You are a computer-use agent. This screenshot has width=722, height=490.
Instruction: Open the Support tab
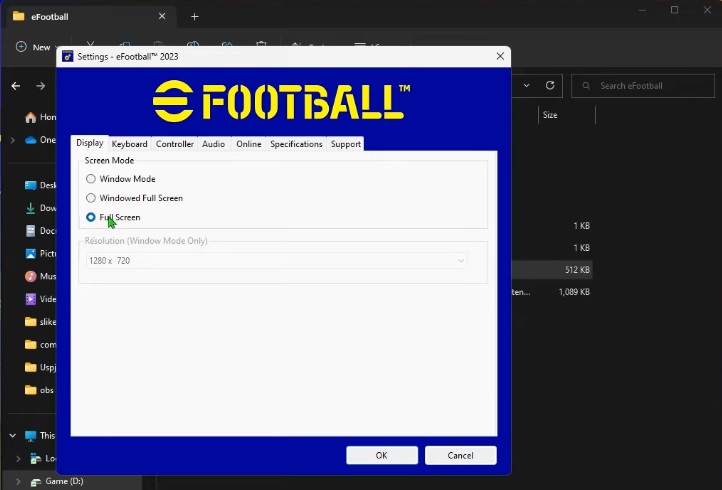tap(345, 144)
